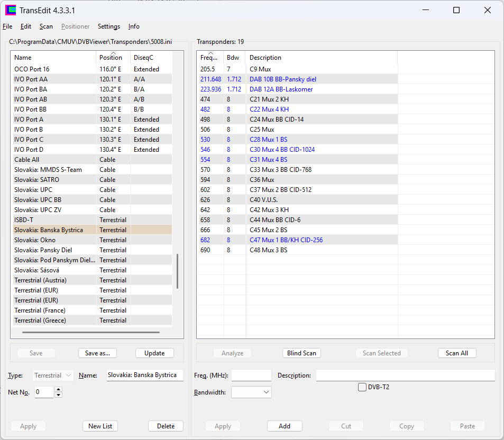Increment the Net No. spinner up arrow
The height and width of the screenshot is (440, 504).
coord(58,390)
